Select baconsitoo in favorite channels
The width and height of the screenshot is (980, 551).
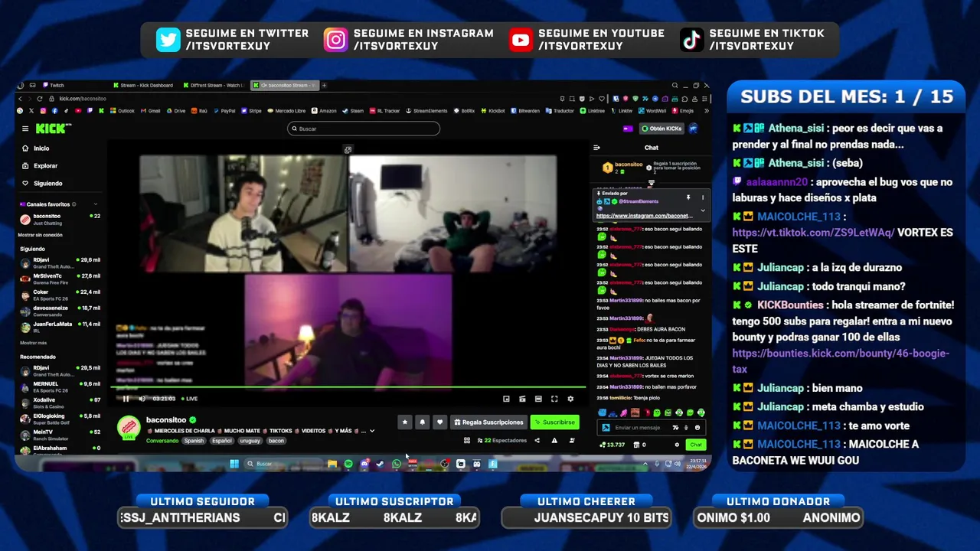tap(60, 219)
